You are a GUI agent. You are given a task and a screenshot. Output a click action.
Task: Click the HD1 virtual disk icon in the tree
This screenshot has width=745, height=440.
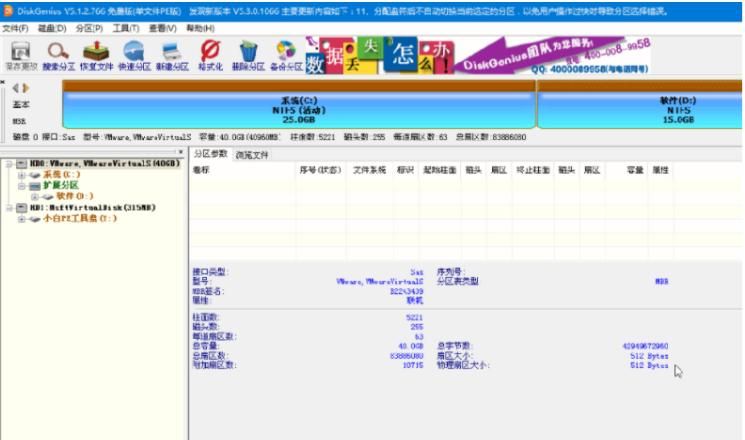pos(21,208)
